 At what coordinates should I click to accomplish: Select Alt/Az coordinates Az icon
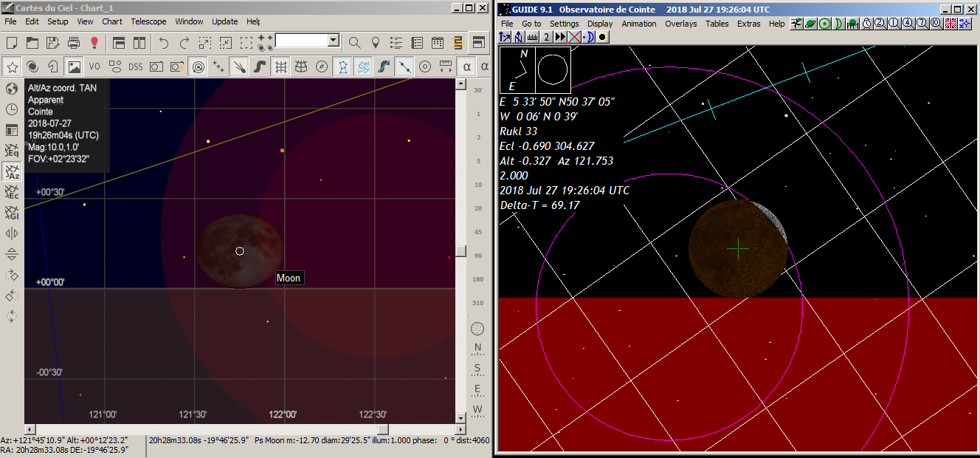pyautogui.click(x=12, y=171)
